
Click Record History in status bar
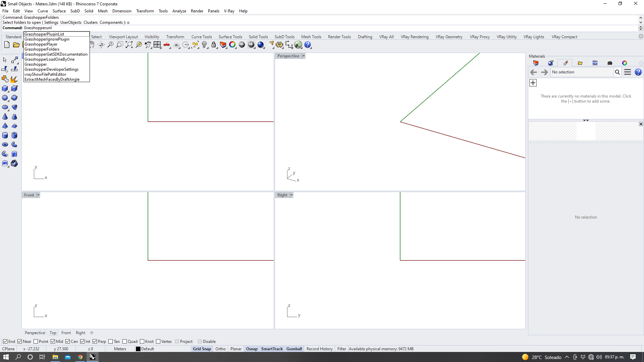(x=319, y=349)
